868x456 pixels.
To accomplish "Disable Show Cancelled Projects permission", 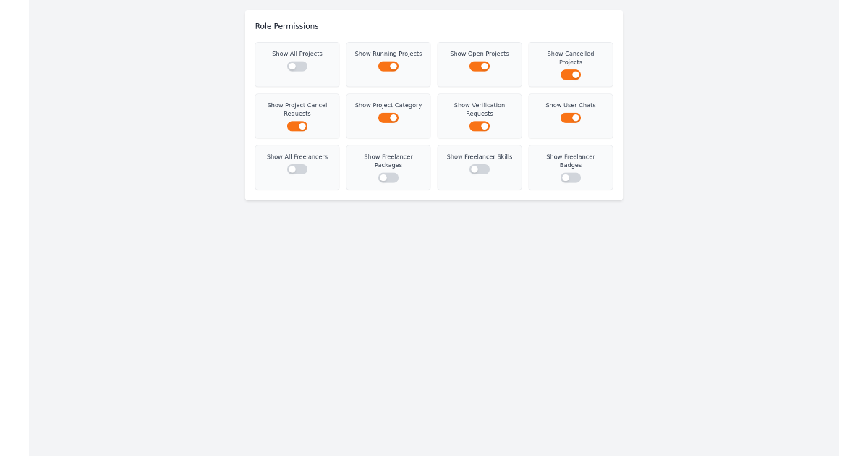I will [571, 74].
